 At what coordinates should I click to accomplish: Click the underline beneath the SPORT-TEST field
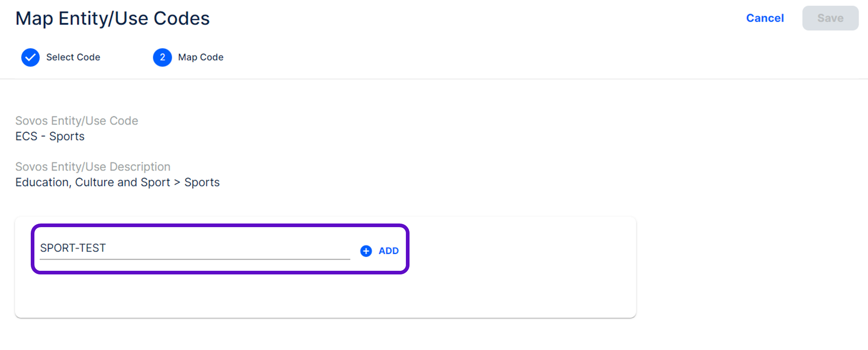click(x=194, y=259)
